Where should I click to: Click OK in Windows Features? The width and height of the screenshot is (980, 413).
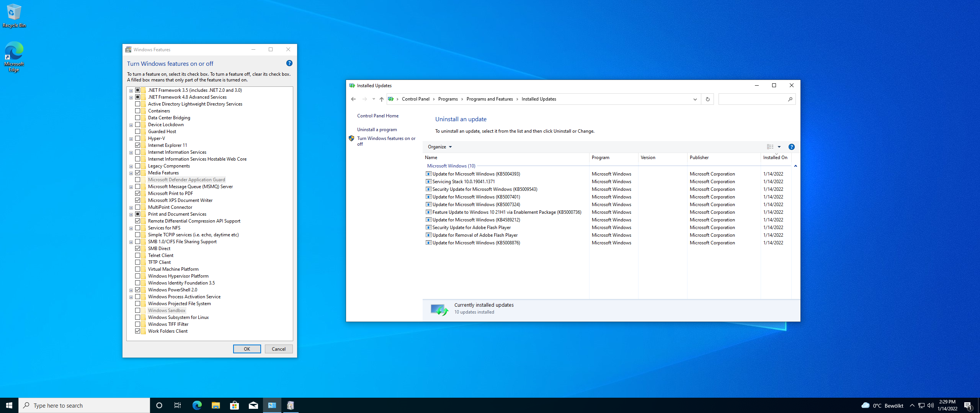(247, 349)
